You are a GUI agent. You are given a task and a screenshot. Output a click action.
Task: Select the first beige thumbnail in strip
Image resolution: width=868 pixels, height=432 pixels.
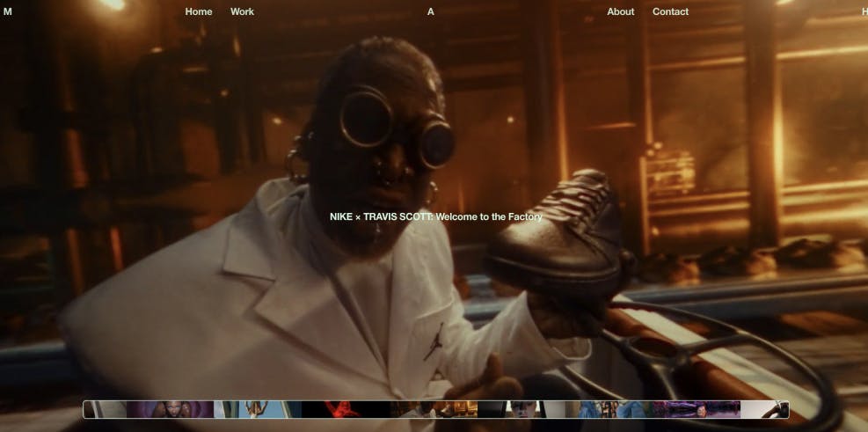pyautogui.click(x=106, y=409)
